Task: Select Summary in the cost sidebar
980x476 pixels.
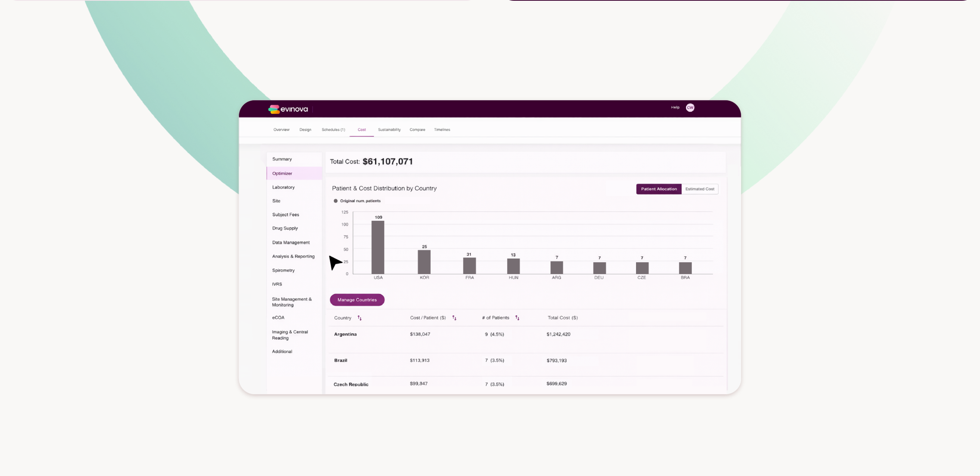Action: (x=282, y=159)
